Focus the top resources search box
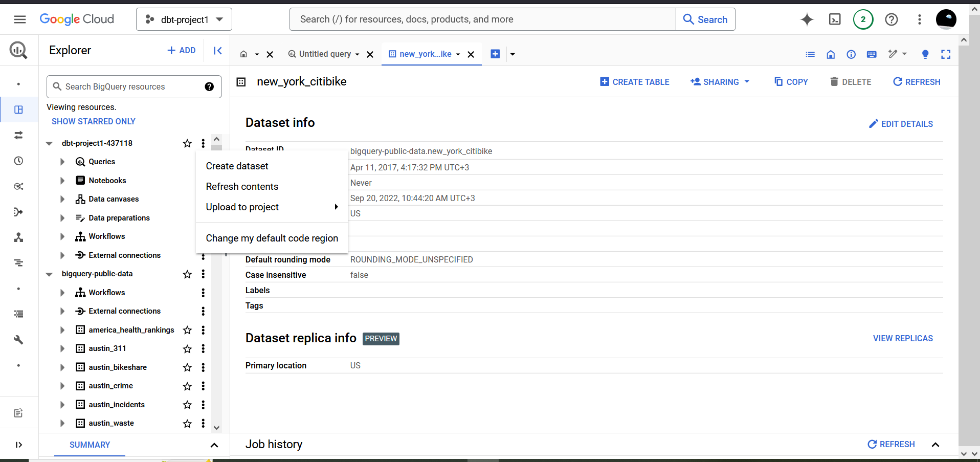This screenshot has height=462, width=980. [x=482, y=19]
